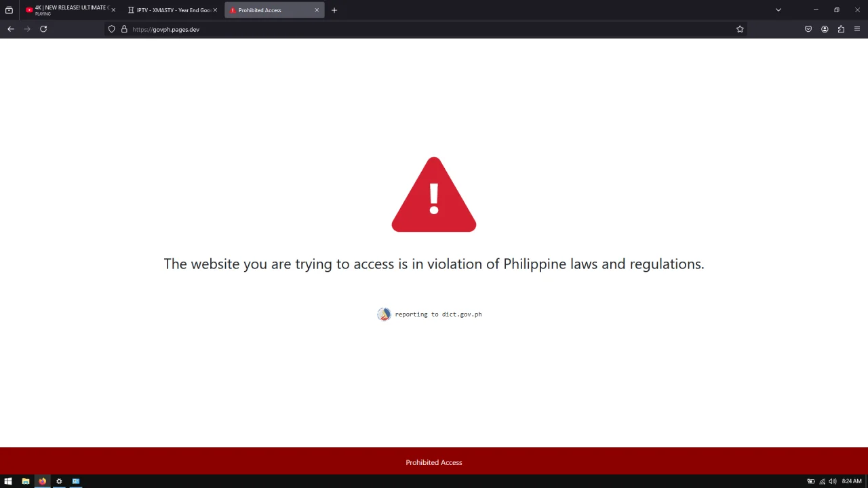Screen dimensions: 868x488
Task: Close the IPTV - XMASTV tab
Action: point(215,10)
